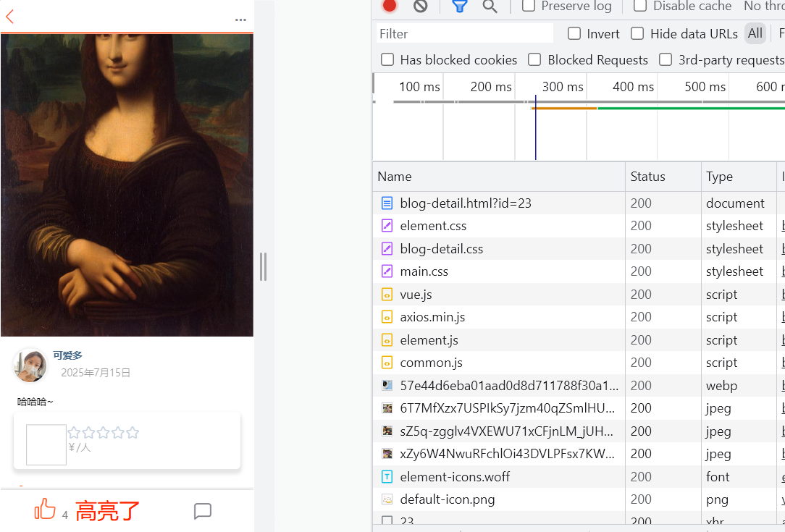Screen dimensions: 785x532
Task: Clear the network log
Action: [x=421, y=6]
